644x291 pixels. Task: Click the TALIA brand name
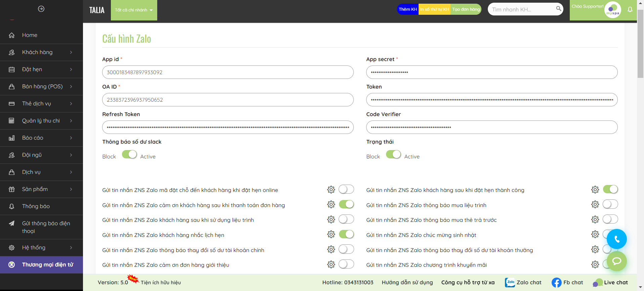97,10
